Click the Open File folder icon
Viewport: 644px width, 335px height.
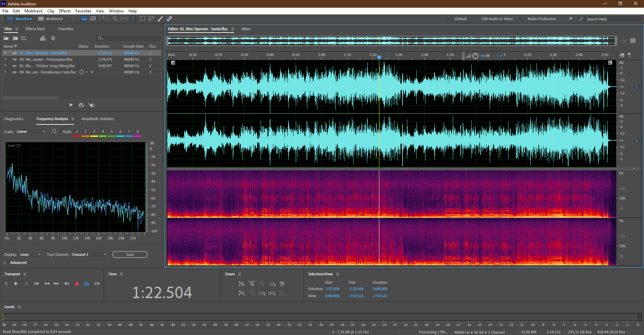6,38
